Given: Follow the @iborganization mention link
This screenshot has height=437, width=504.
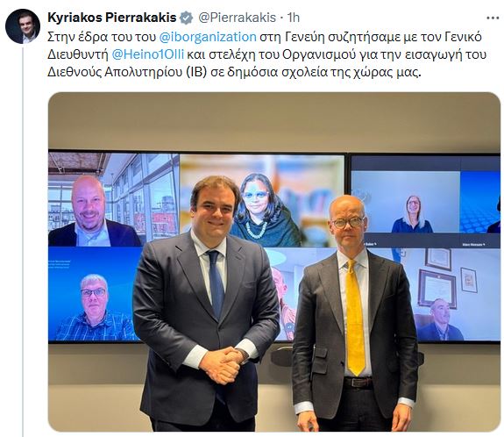Looking at the screenshot, I should tap(208, 37).
